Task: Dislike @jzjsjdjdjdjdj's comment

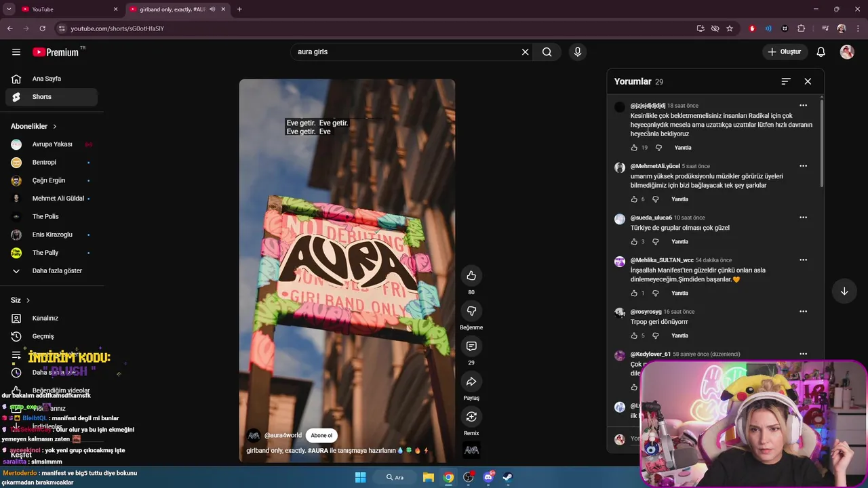Action: coord(658,148)
